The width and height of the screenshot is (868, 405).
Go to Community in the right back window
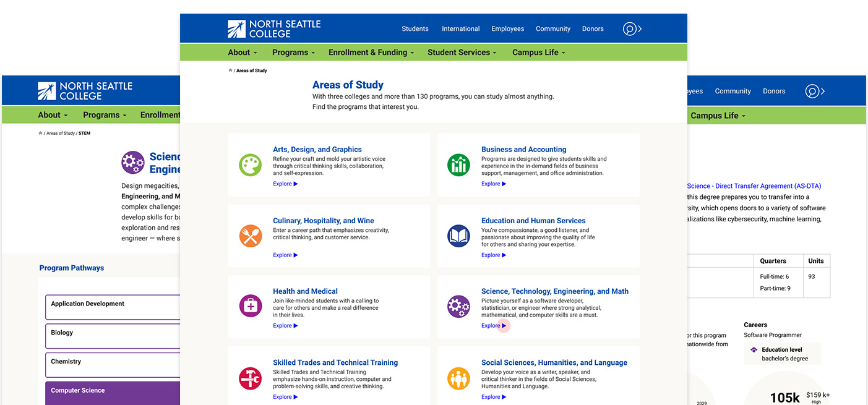click(x=733, y=92)
